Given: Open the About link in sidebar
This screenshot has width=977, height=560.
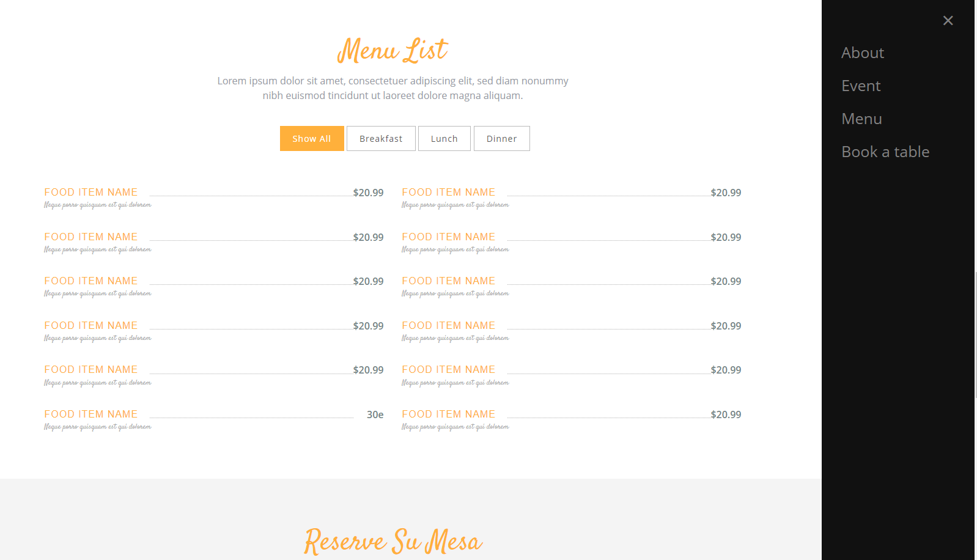Looking at the screenshot, I should [x=863, y=53].
